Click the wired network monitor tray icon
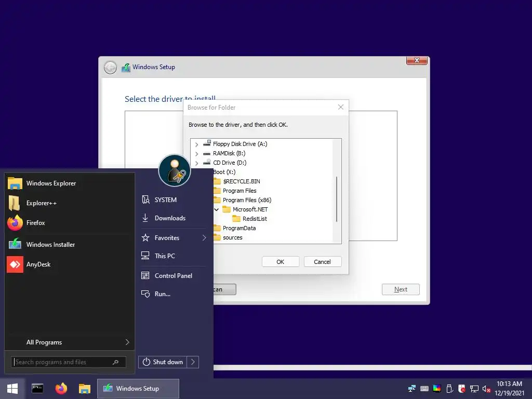 click(x=474, y=389)
